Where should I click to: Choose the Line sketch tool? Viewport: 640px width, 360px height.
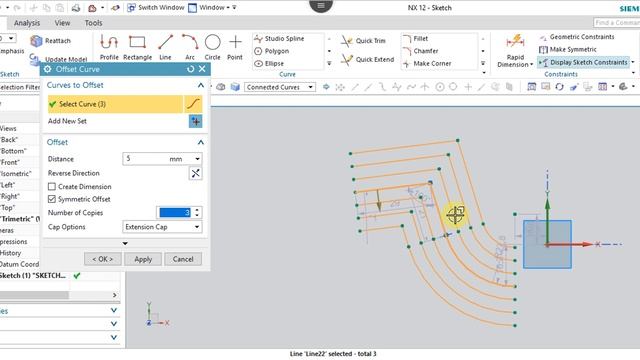coord(165,47)
